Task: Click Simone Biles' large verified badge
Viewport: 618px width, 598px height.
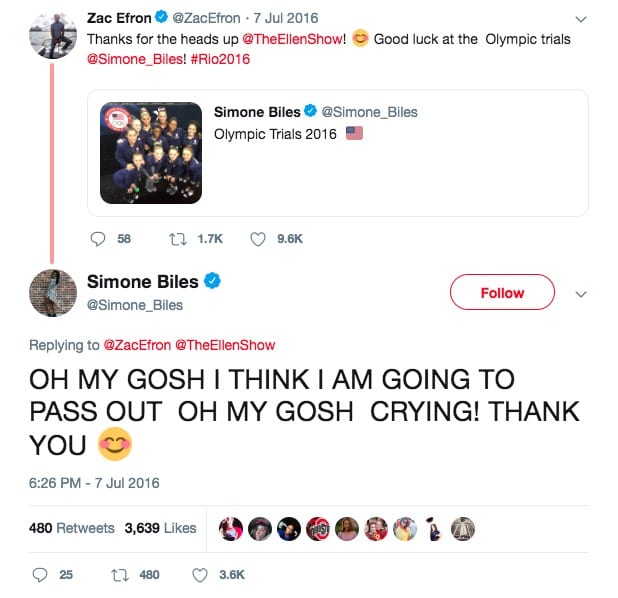Action: [x=212, y=281]
